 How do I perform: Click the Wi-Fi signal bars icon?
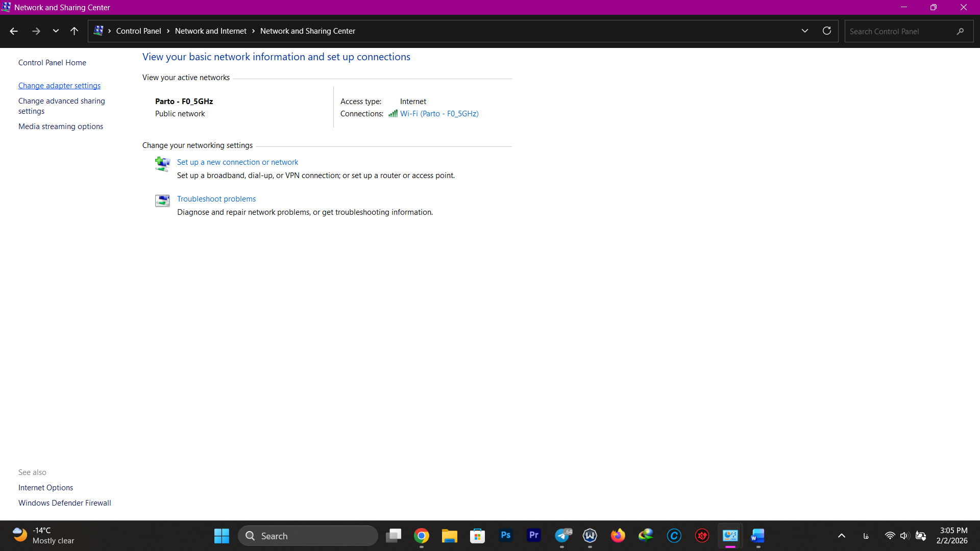point(393,114)
